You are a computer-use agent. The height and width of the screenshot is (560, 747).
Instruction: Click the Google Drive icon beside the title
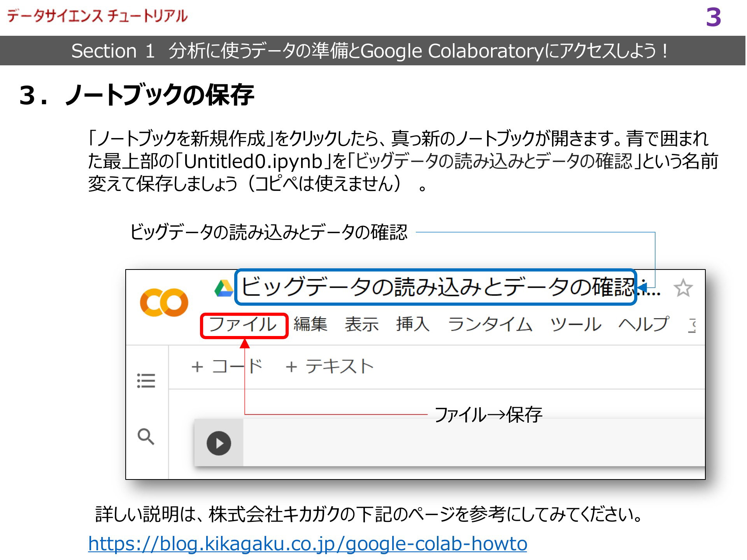224,288
